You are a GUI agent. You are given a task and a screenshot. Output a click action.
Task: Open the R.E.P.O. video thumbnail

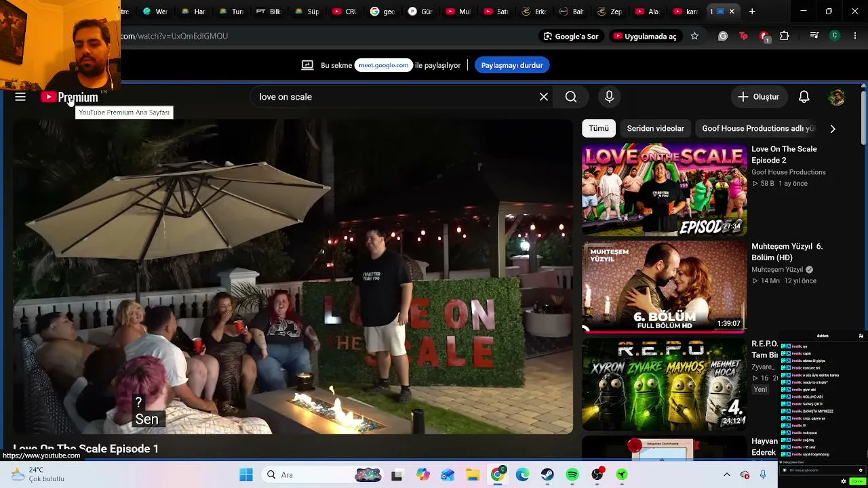(x=664, y=384)
